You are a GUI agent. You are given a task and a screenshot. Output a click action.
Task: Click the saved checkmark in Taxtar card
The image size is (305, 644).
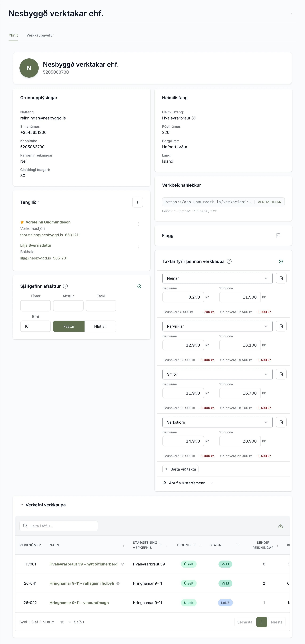click(281, 261)
